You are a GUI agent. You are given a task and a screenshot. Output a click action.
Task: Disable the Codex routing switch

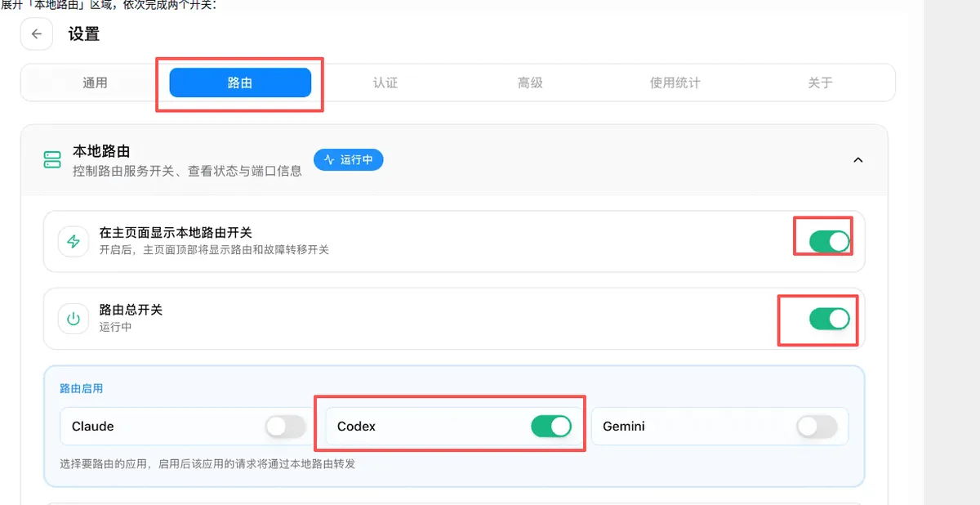coord(551,427)
